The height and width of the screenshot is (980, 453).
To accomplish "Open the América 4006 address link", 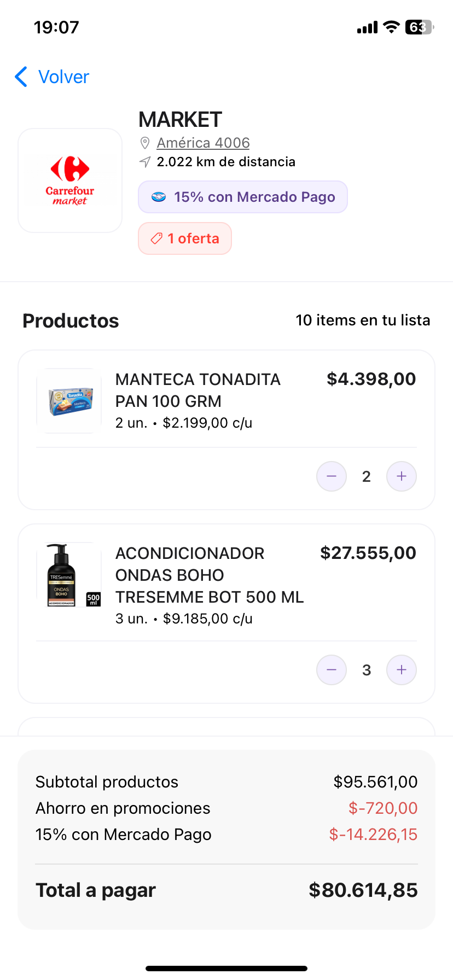I will coord(203,143).
